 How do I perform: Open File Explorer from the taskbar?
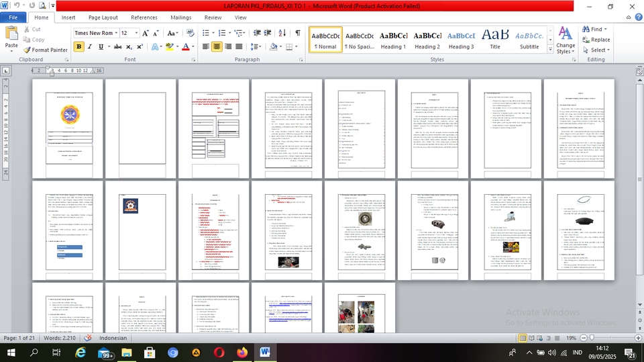click(x=127, y=353)
